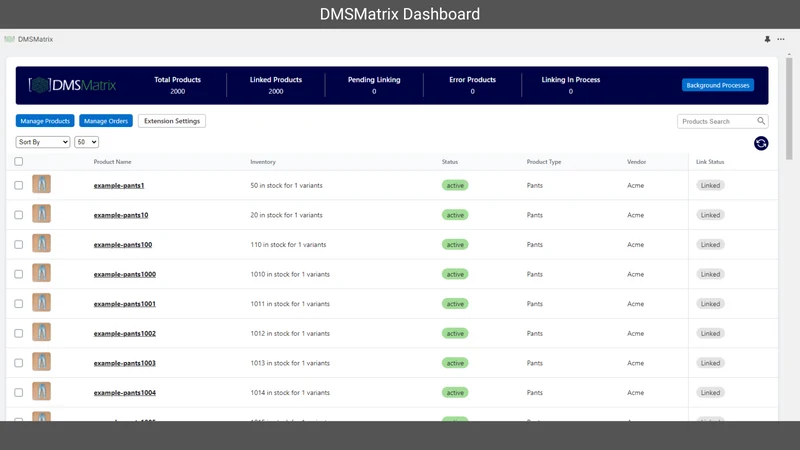Click the Pending Linking stat
Image resolution: width=800 pixels, height=450 pixels.
(374, 85)
